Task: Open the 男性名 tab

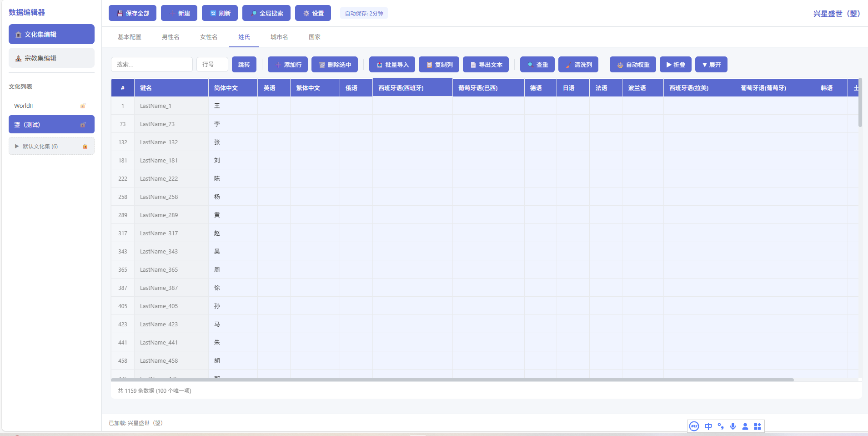Action: click(x=171, y=37)
